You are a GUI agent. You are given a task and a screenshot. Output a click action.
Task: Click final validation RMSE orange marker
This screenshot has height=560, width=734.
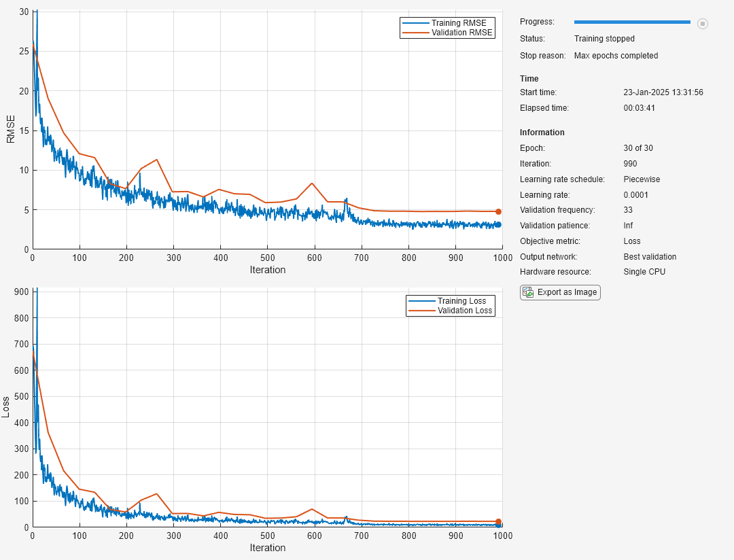(498, 211)
